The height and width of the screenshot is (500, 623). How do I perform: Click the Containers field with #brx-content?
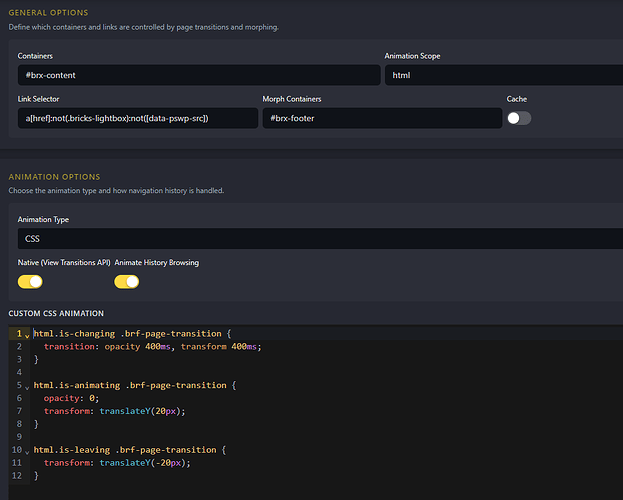coord(199,75)
